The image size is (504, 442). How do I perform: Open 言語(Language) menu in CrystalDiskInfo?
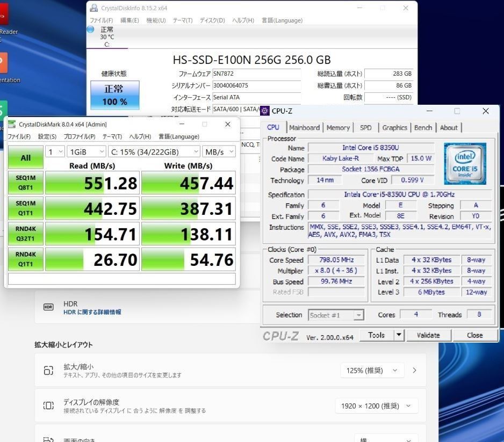(282, 20)
